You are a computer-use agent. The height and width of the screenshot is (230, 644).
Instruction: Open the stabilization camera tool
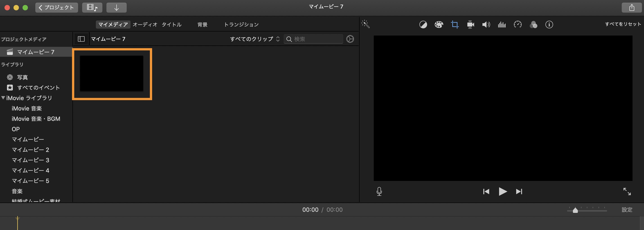click(471, 25)
